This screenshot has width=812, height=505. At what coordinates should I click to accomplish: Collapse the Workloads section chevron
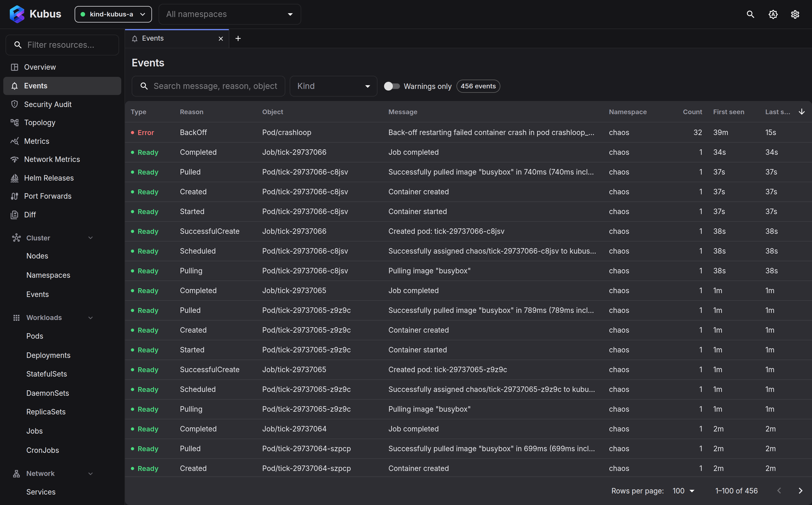pyautogui.click(x=91, y=318)
